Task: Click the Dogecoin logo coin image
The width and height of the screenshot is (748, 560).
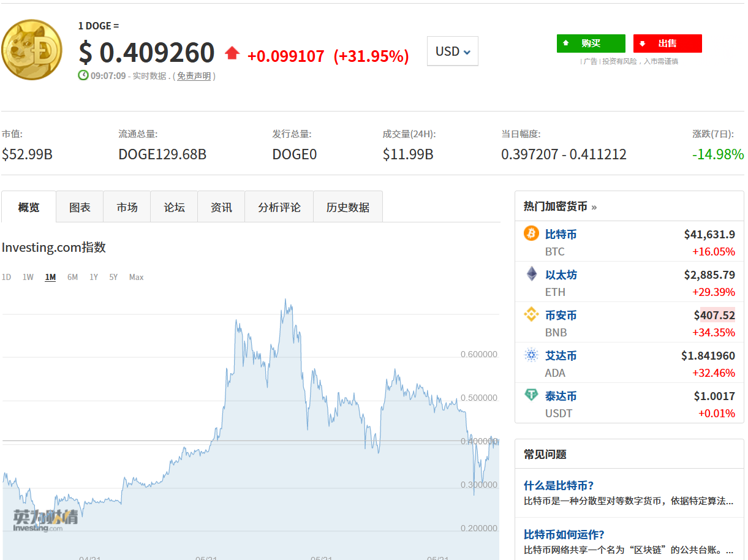Action: click(32, 50)
